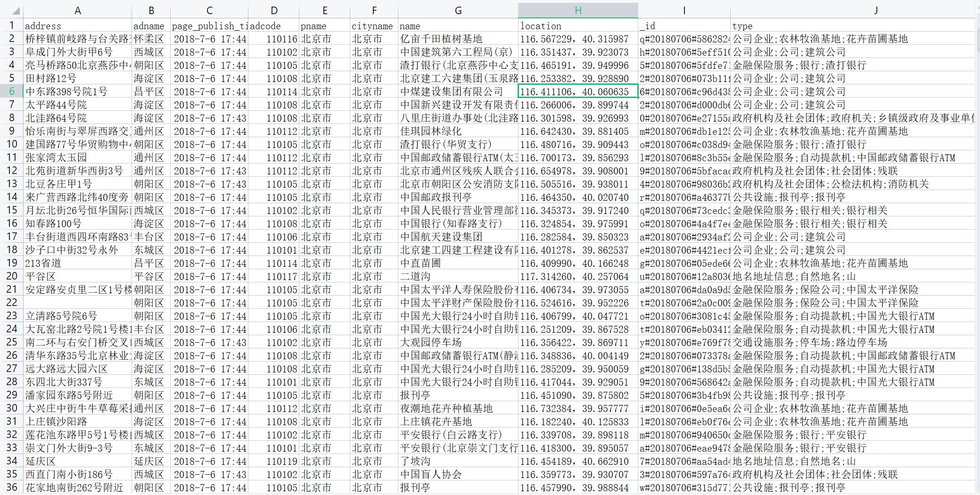Select column I header

(684, 10)
